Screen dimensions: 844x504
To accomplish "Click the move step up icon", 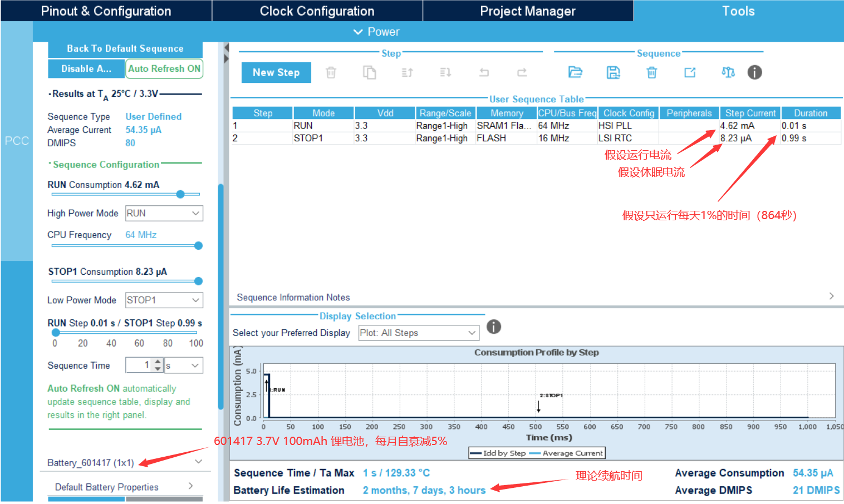I will click(407, 72).
